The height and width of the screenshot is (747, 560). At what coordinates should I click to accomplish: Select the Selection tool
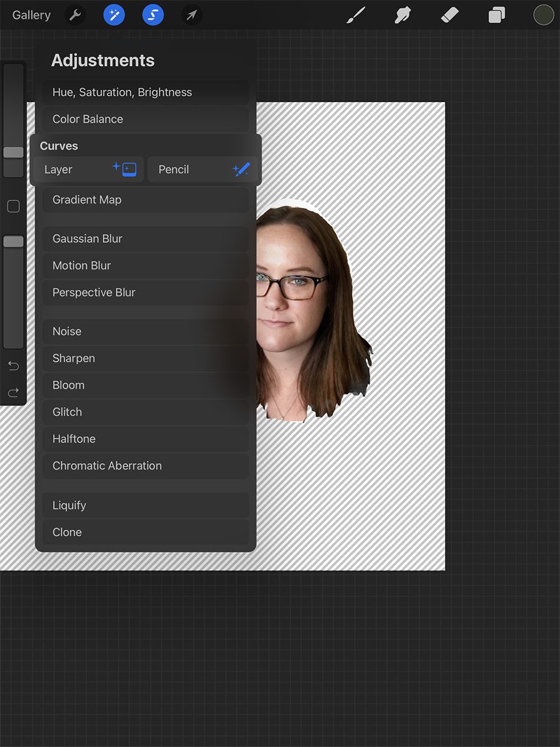pos(152,15)
